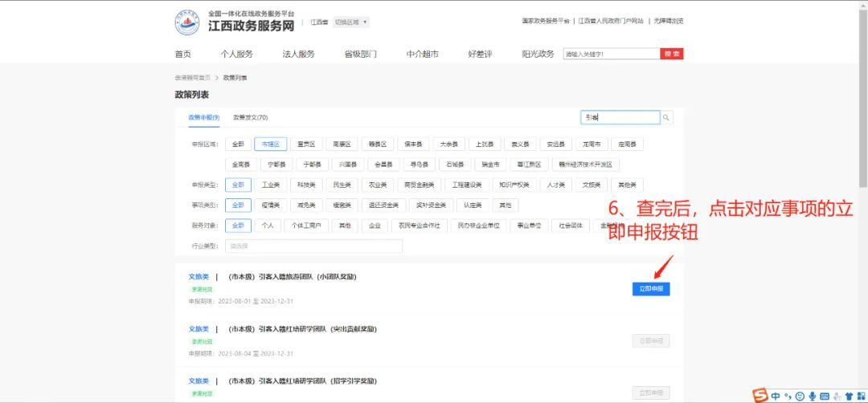
Task: Open the 引客入赣红培研学团队（突出贡献奖励） item title
Action: (302, 329)
